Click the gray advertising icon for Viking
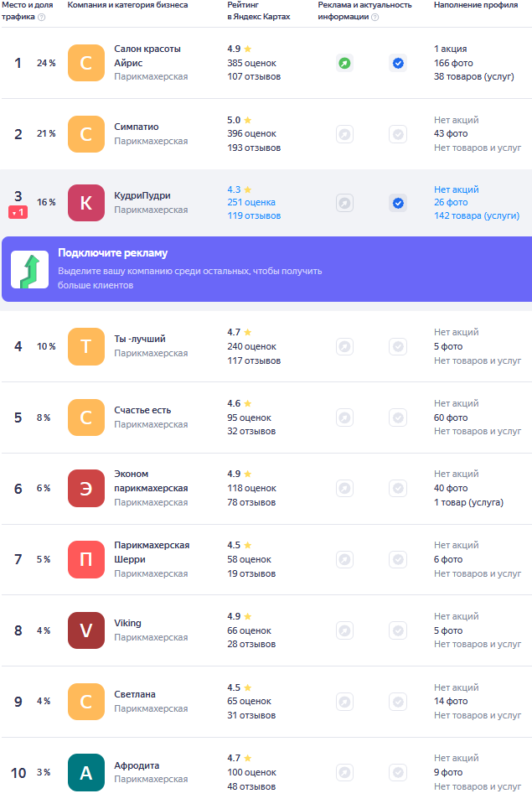 344,630
